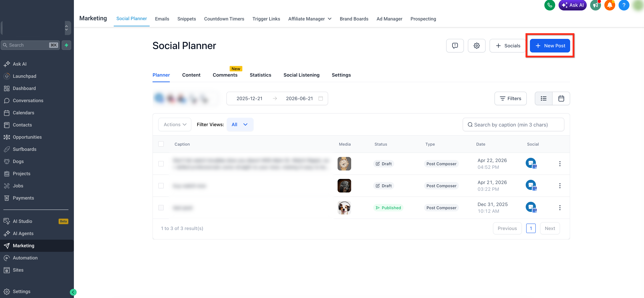
Task: Open Social Planner gear settings icon
Action: tap(477, 46)
